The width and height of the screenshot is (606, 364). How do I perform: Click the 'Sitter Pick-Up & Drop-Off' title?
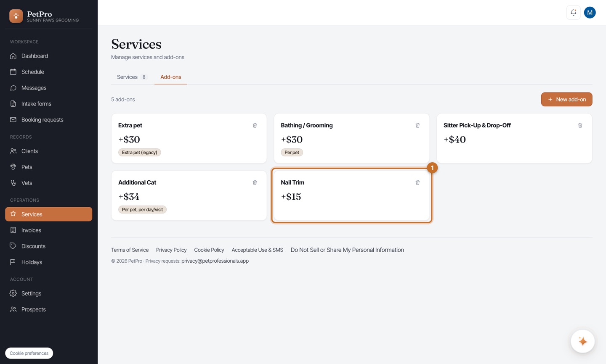click(x=477, y=125)
